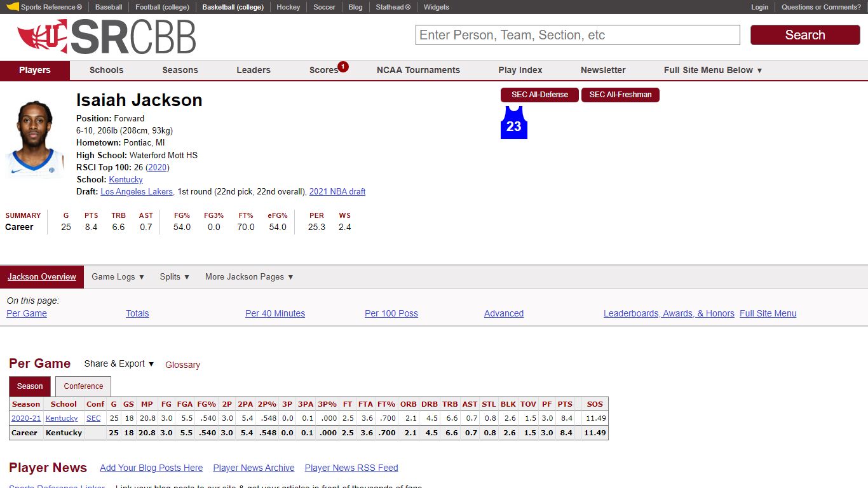The width and height of the screenshot is (868, 488).
Task: Open the Baseball site link
Action: [109, 7]
